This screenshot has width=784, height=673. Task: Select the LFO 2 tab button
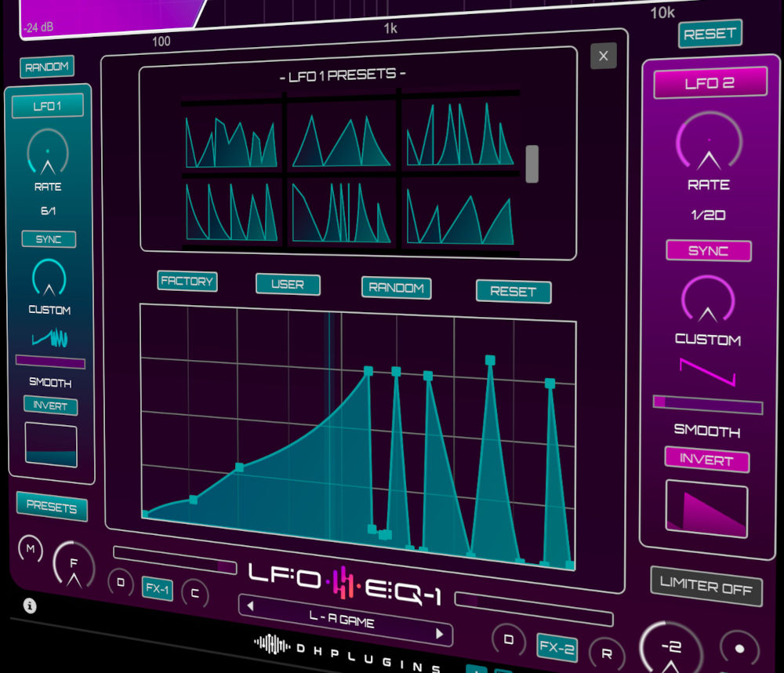coord(710,82)
